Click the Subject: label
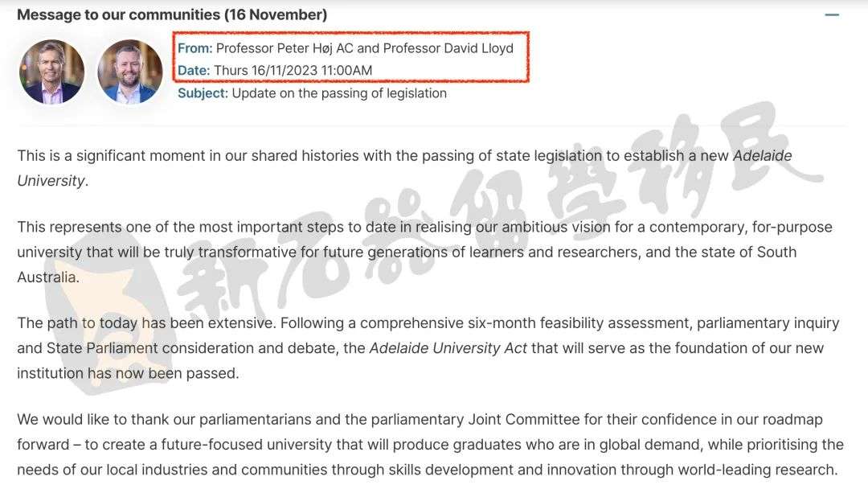Image resolution: width=868 pixels, height=497 pixels. (203, 93)
